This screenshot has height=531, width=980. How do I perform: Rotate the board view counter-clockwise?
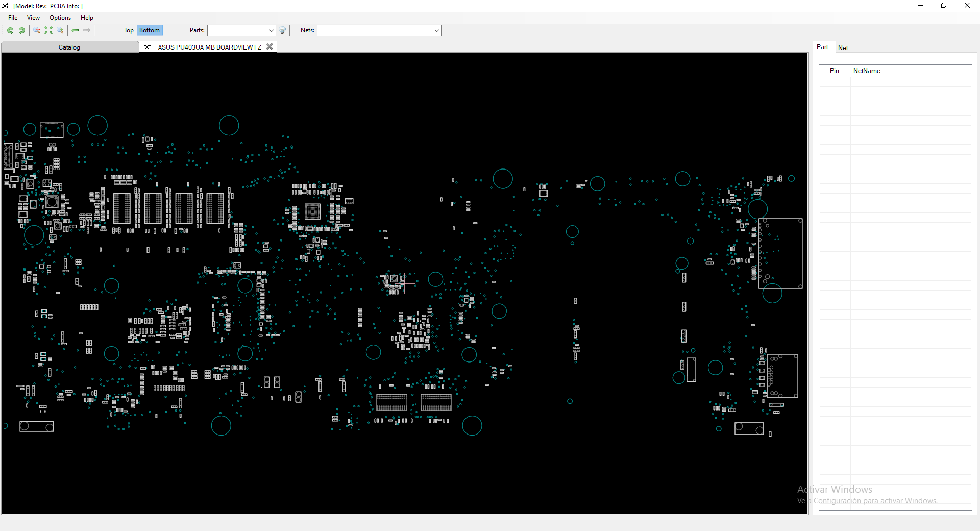(x=10, y=30)
